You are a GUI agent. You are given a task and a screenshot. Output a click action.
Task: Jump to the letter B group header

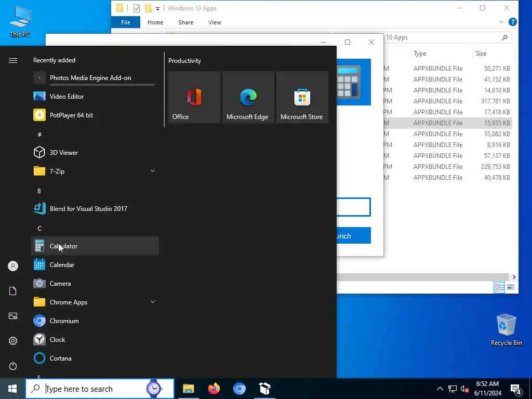click(x=39, y=191)
